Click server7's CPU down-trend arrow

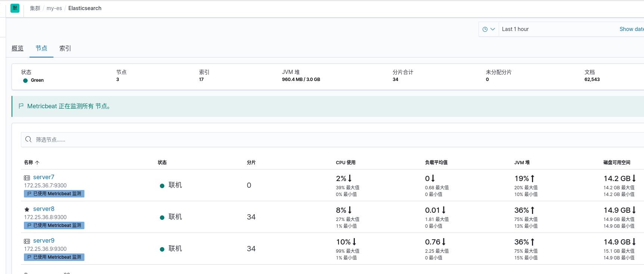[x=350, y=178]
